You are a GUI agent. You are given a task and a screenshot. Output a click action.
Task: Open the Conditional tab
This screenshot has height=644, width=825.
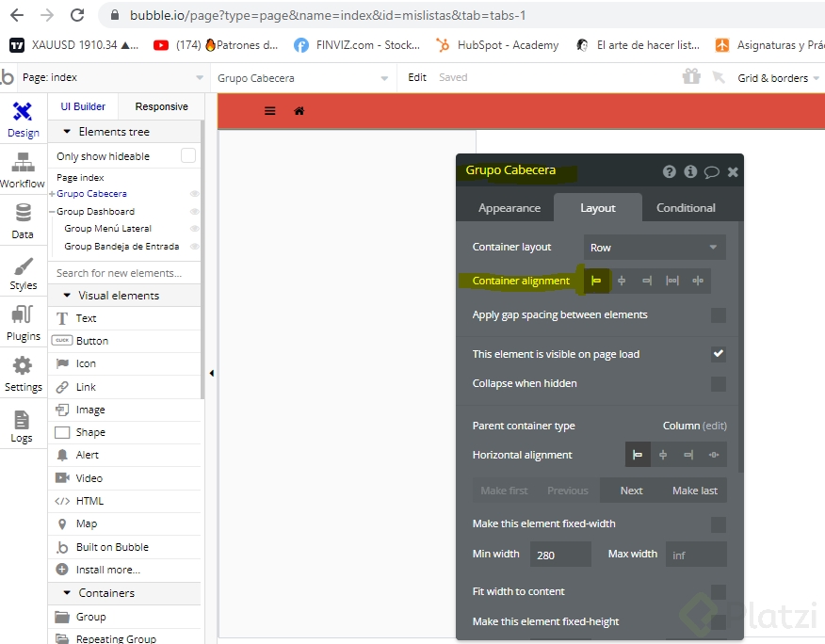[x=686, y=208]
